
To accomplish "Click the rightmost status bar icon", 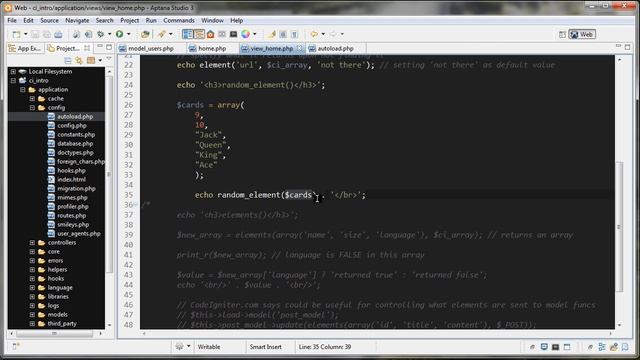I will [x=625, y=347].
